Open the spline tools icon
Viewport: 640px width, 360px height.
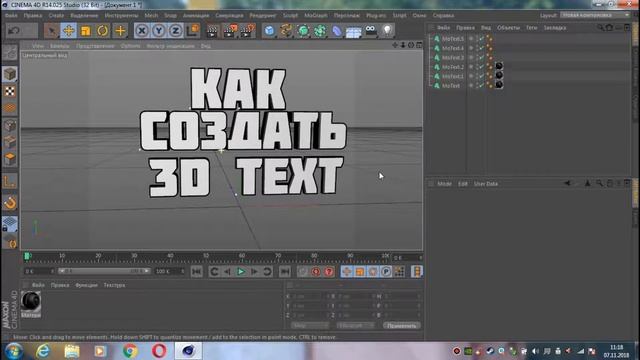point(286,31)
